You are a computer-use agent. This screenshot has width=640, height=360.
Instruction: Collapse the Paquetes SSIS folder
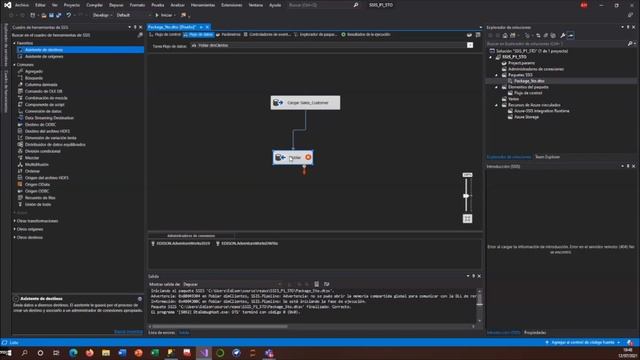point(497,75)
